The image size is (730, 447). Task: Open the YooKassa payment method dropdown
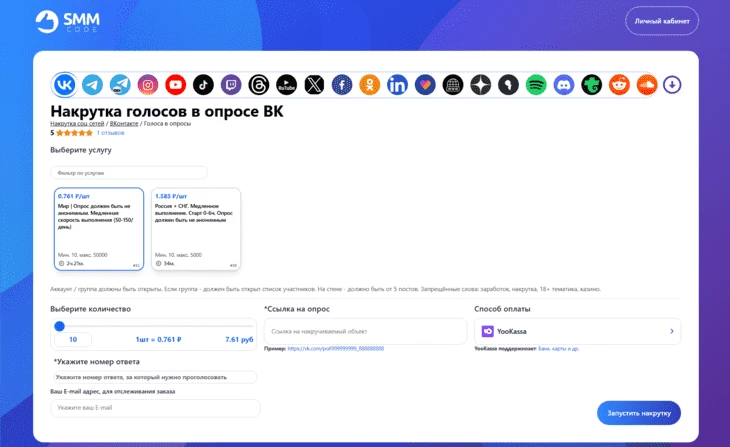tap(577, 331)
